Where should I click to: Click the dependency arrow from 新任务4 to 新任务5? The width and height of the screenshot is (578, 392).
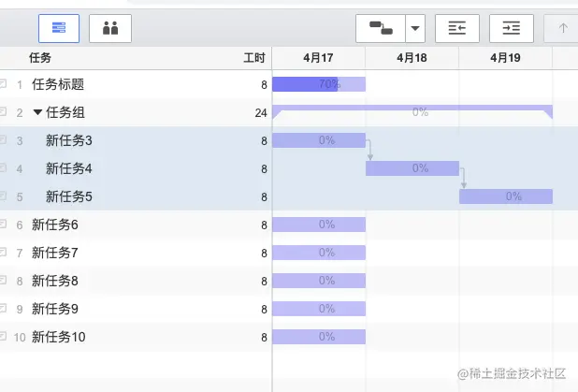click(x=463, y=178)
